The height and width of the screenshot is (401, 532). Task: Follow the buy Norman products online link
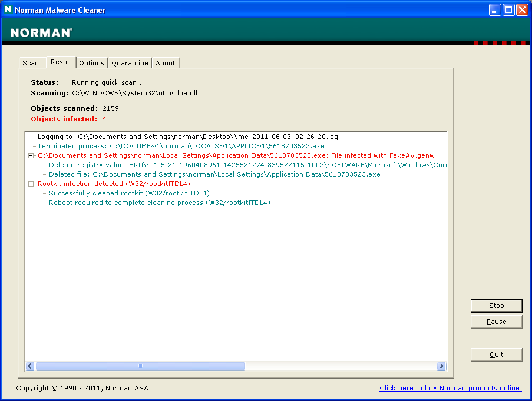(x=451, y=388)
